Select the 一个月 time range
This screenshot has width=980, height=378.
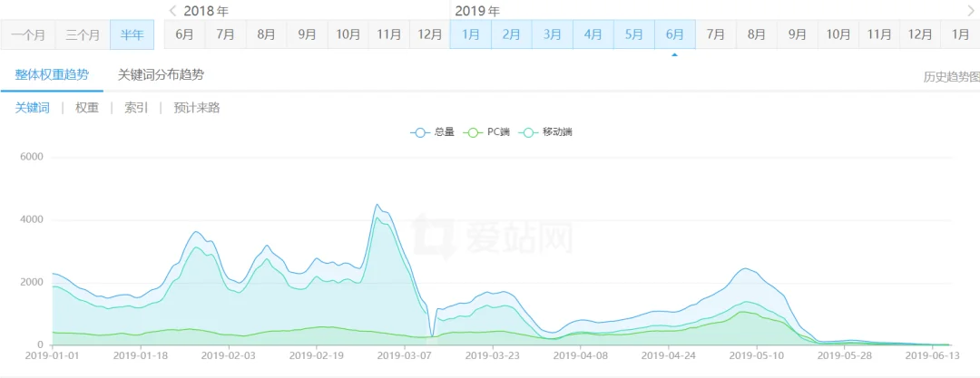point(28,34)
